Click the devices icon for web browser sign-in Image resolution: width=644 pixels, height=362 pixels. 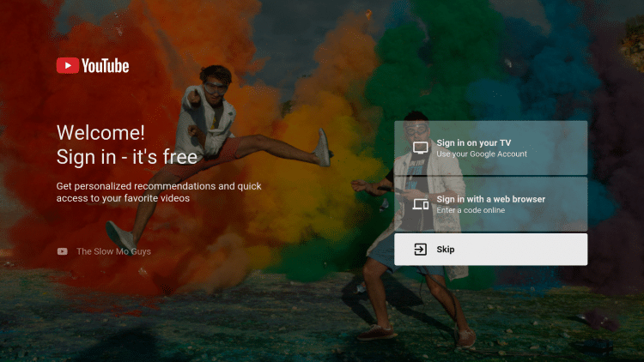coord(420,204)
